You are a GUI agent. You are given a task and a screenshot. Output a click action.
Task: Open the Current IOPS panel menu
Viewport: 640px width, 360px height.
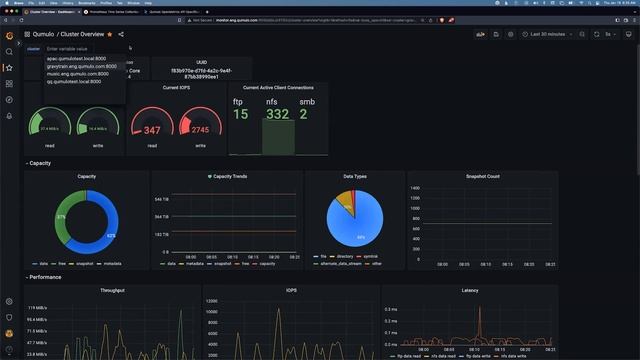(x=176, y=87)
